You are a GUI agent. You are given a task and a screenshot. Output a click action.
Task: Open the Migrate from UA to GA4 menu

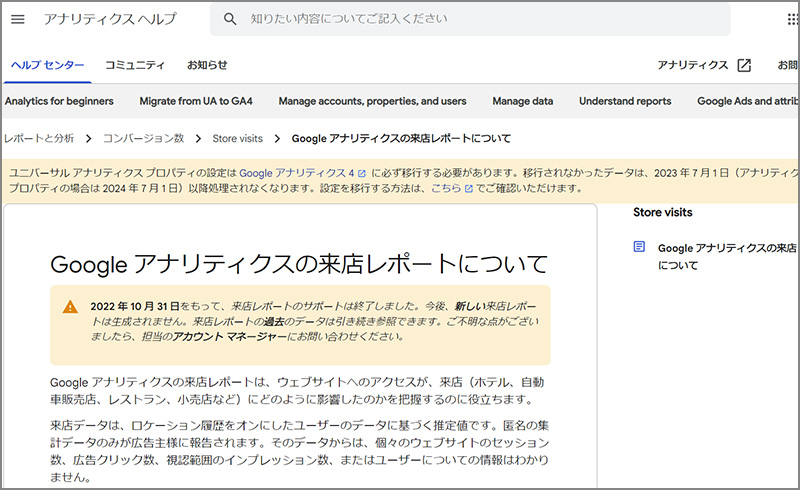pos(196,101)
